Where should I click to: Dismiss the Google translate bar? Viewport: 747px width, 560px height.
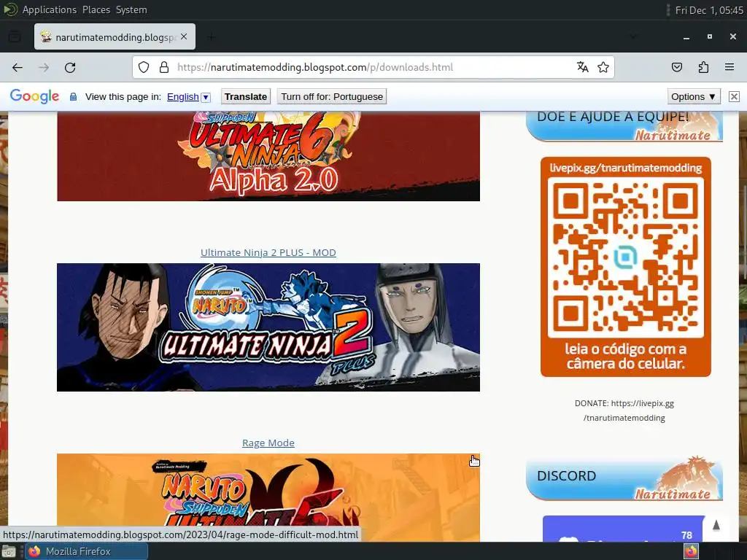pos(734,97)
